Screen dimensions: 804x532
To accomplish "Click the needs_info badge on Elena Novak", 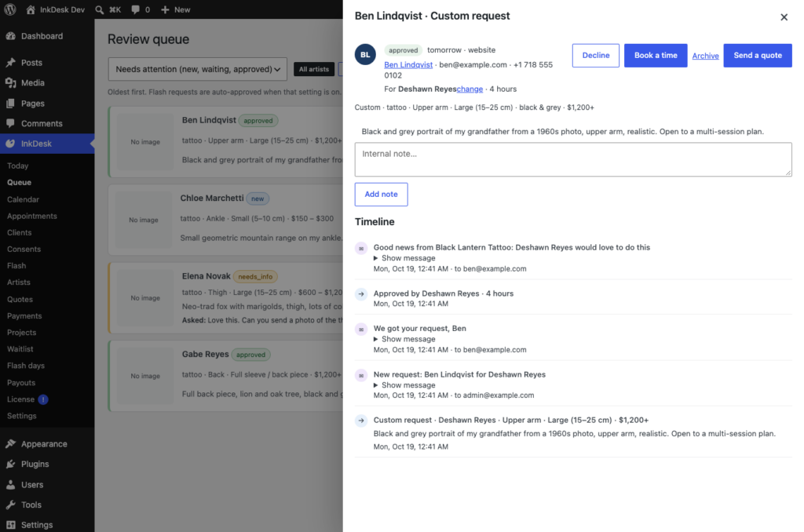I will (x=255, y=277).
